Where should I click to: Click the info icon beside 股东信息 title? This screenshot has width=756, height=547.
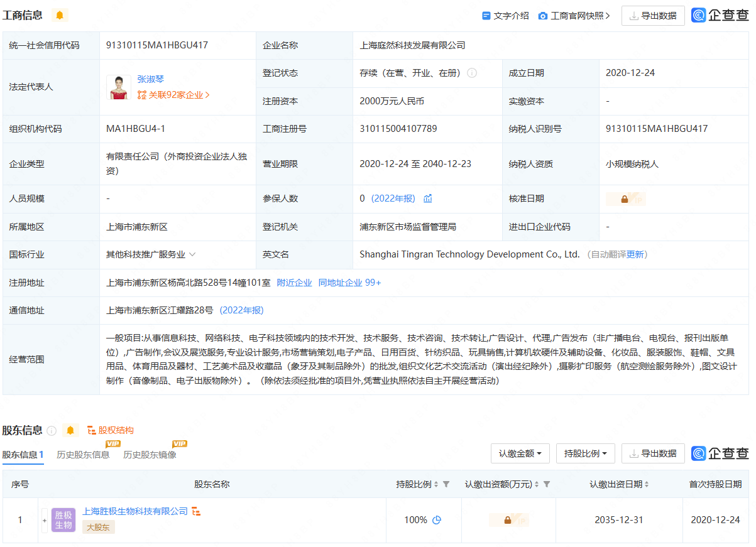pos(52,431)
